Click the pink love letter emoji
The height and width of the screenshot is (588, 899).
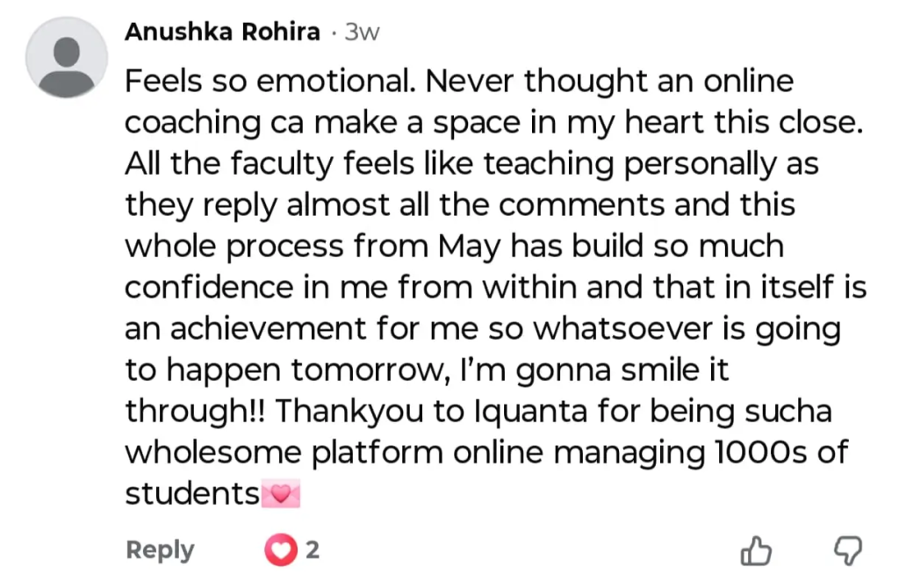click(282, 495)
